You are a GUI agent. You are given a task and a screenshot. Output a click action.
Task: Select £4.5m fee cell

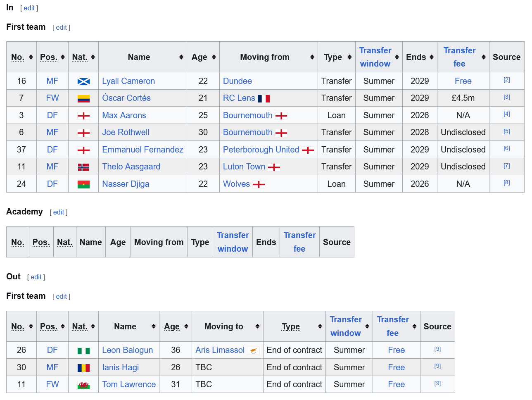(x=463, y=98)
